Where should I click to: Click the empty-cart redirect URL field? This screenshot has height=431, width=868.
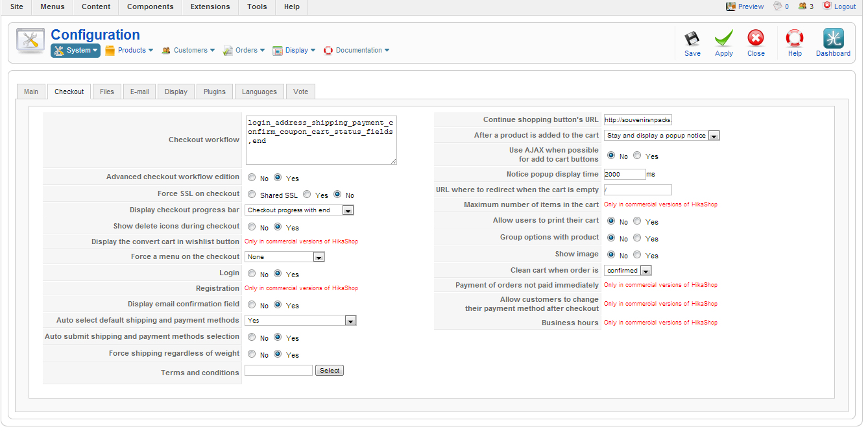click(638, 190)
